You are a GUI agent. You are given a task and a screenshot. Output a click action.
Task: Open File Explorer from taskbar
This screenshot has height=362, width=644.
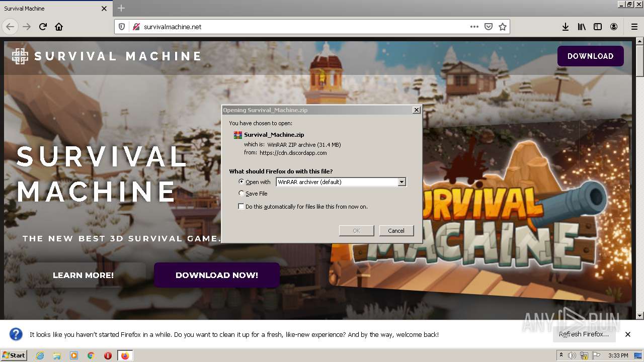57,355
